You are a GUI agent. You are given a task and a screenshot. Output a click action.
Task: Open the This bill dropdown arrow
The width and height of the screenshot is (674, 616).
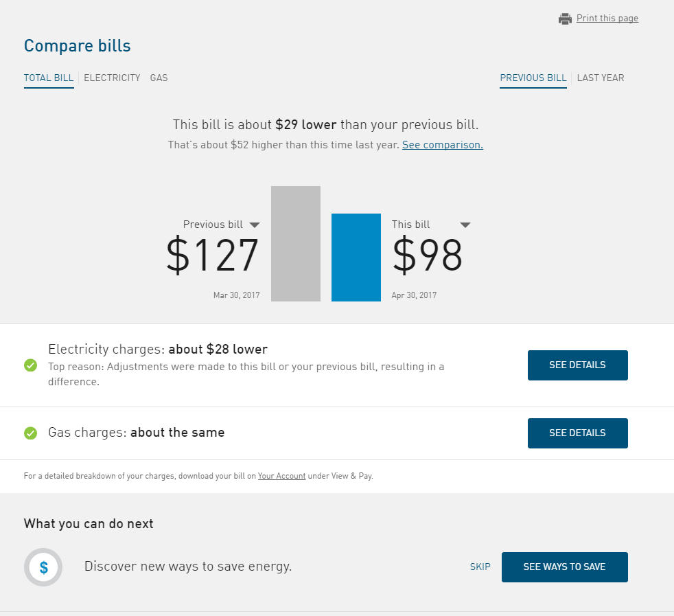(465, 225)
